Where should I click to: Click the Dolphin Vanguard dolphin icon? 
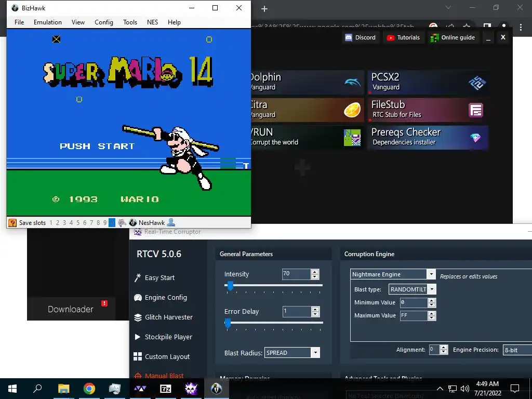pyautogui.click(x=353, y=83)
